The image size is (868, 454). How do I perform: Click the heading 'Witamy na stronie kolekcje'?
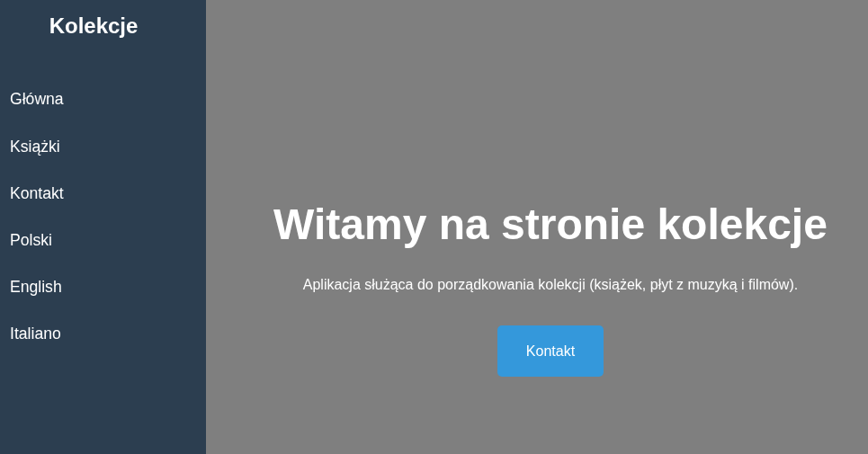click(x=550, y=225)
